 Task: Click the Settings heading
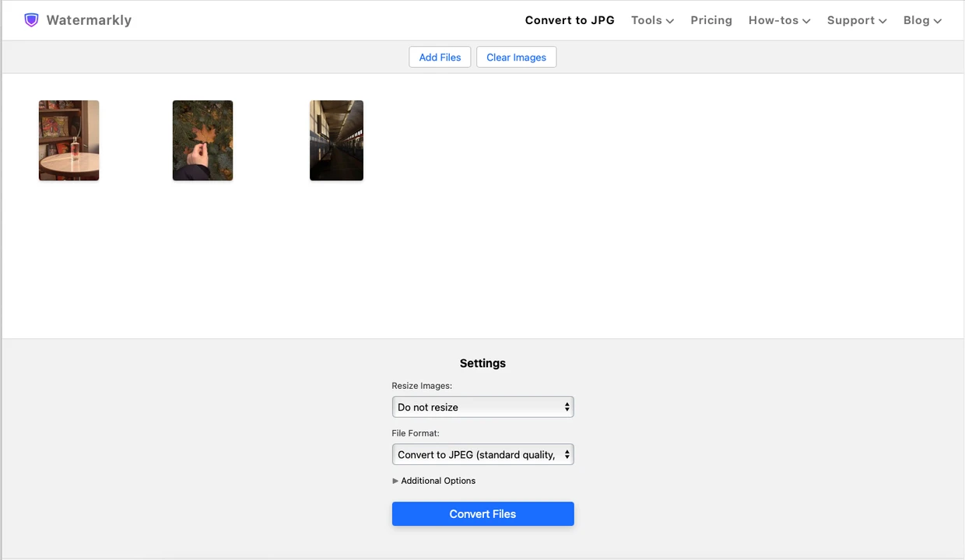click(482, 363)
